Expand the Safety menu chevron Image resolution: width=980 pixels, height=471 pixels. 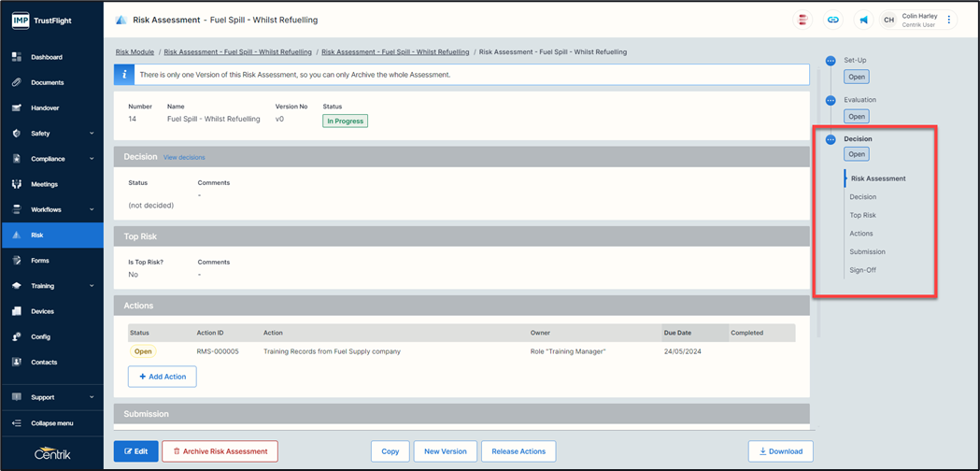(92, 134)
